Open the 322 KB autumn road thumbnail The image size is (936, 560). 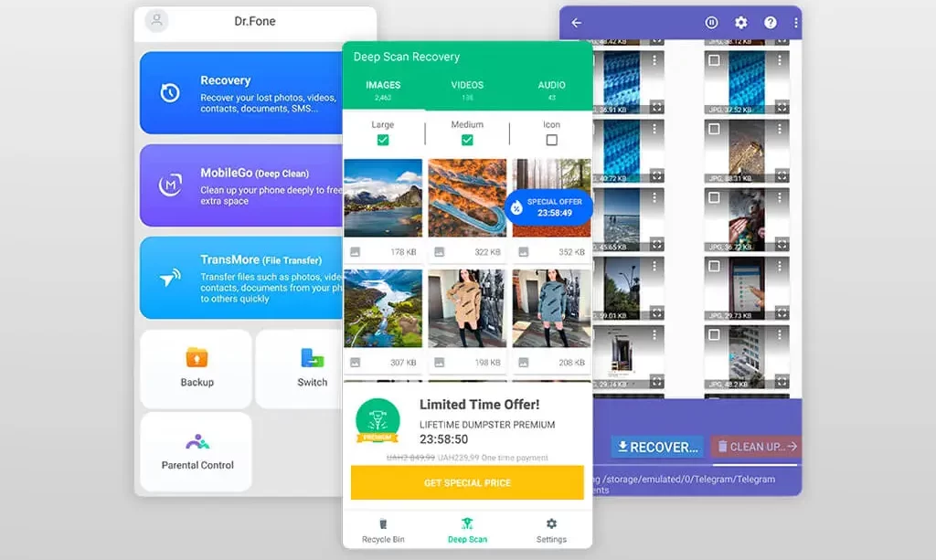(467, 198)
